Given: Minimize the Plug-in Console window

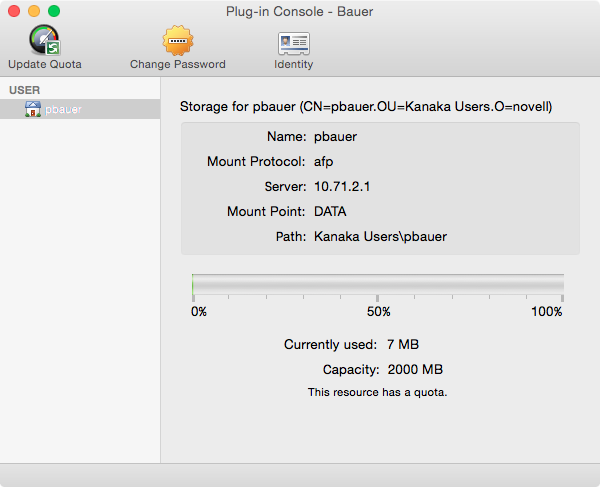Looking at the screenshot, I should click(33, 11).
